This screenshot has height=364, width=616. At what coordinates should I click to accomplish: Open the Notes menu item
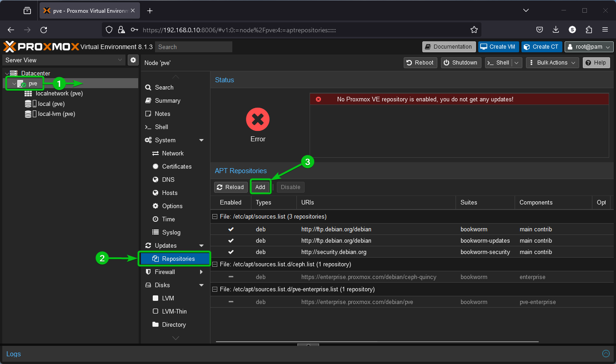tap(175, 114)
